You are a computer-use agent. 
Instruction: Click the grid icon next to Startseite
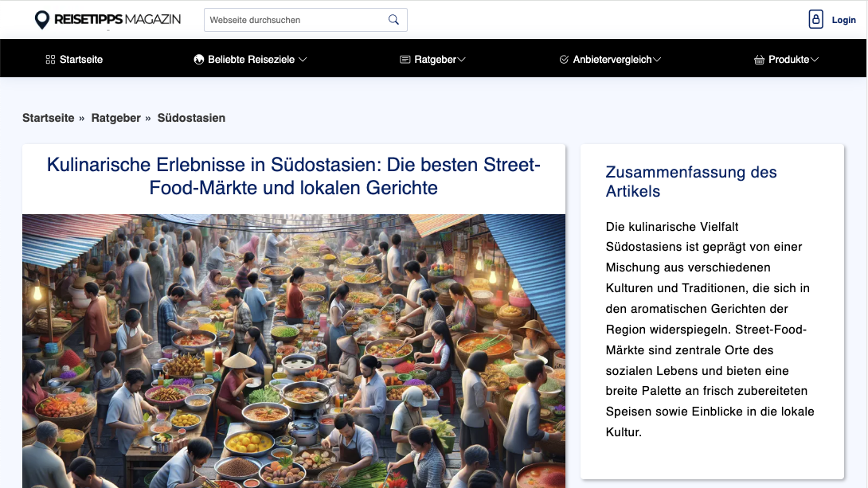49,58
